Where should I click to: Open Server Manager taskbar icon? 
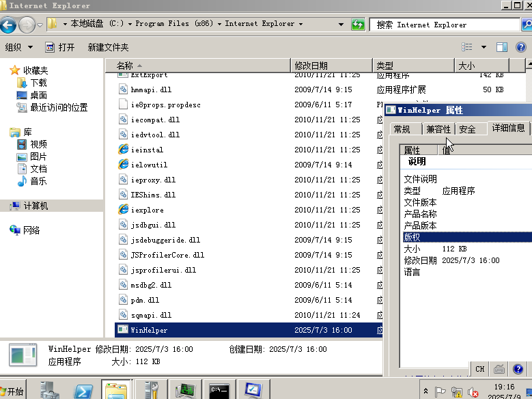49,391
